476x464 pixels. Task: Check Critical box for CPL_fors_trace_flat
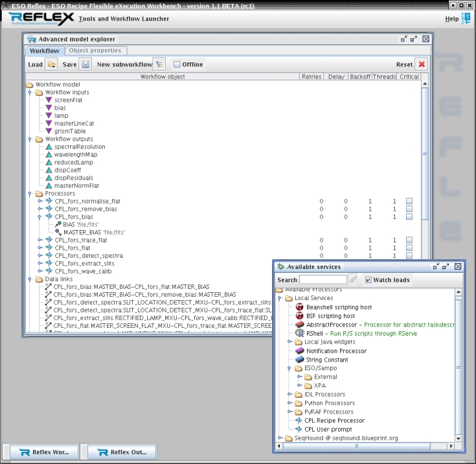tap(409, 240)
